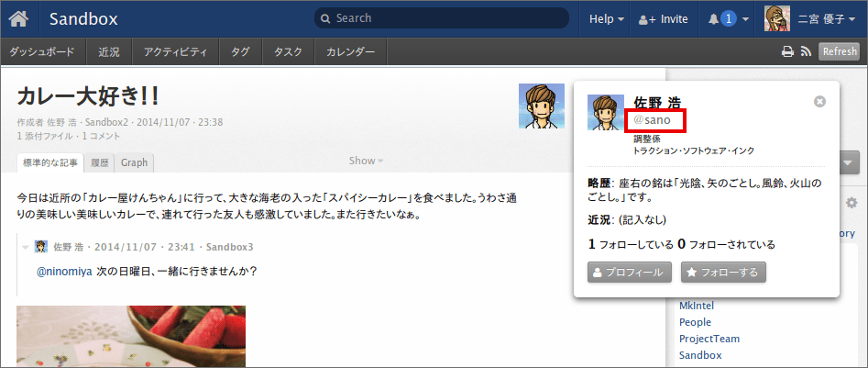
Task: Open the アクティビティ menu
Action: click(x=175, y=52)
